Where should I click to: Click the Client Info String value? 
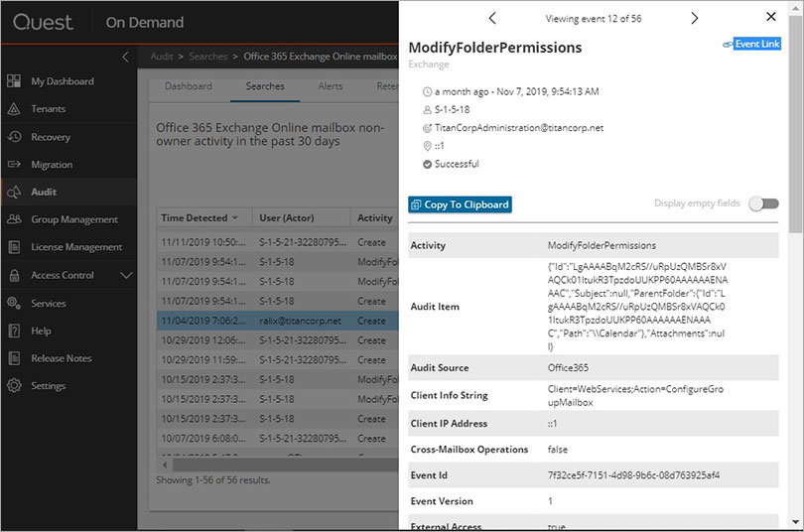click(635, 396)
